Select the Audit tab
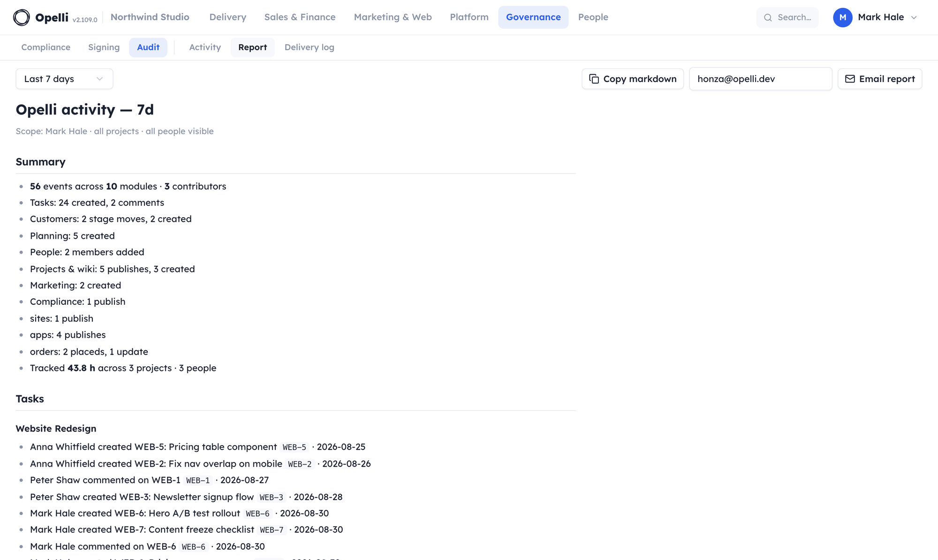938x560 pixels. click(x=148, y=47)
